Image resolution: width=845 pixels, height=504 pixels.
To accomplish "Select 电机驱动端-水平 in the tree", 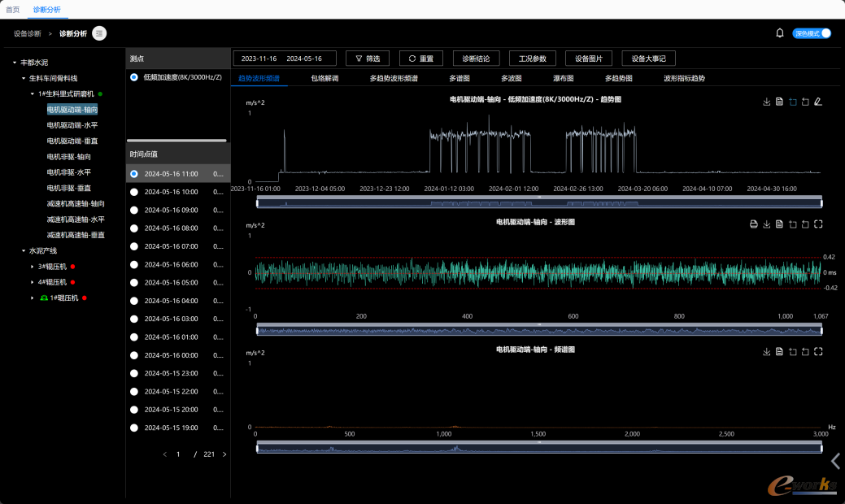I will tap(72, 125).
